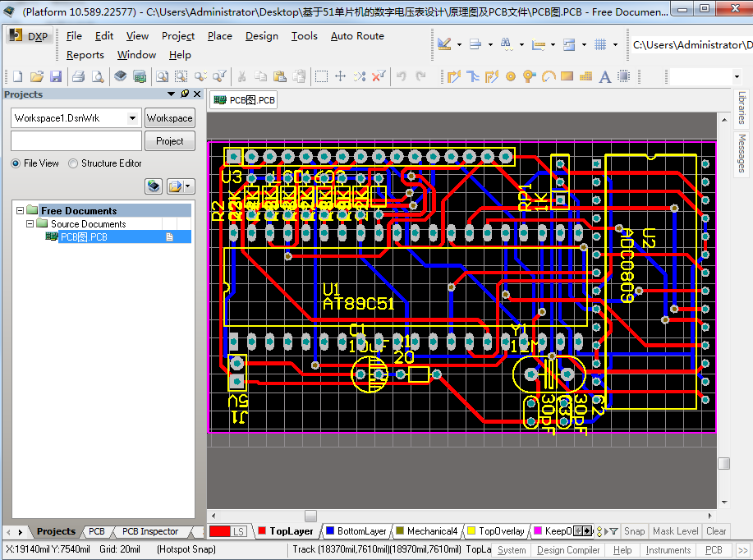Click the Project button

click(x=169, y=141)
